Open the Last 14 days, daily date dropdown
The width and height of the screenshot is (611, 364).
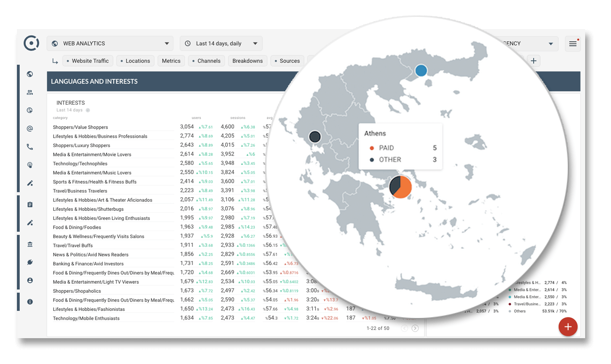(221, 44)
